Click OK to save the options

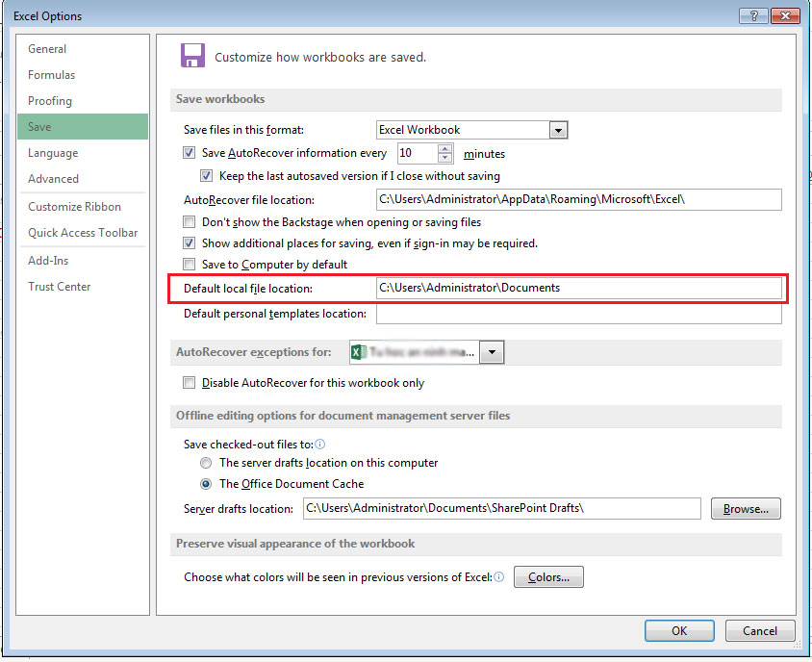(x=679, y=630)
